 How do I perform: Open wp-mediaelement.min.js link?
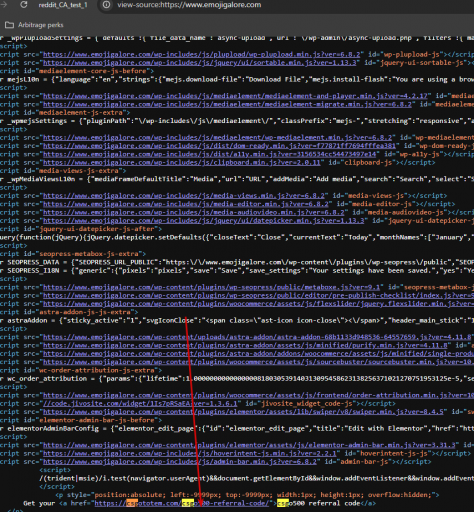tap(217, 138)
